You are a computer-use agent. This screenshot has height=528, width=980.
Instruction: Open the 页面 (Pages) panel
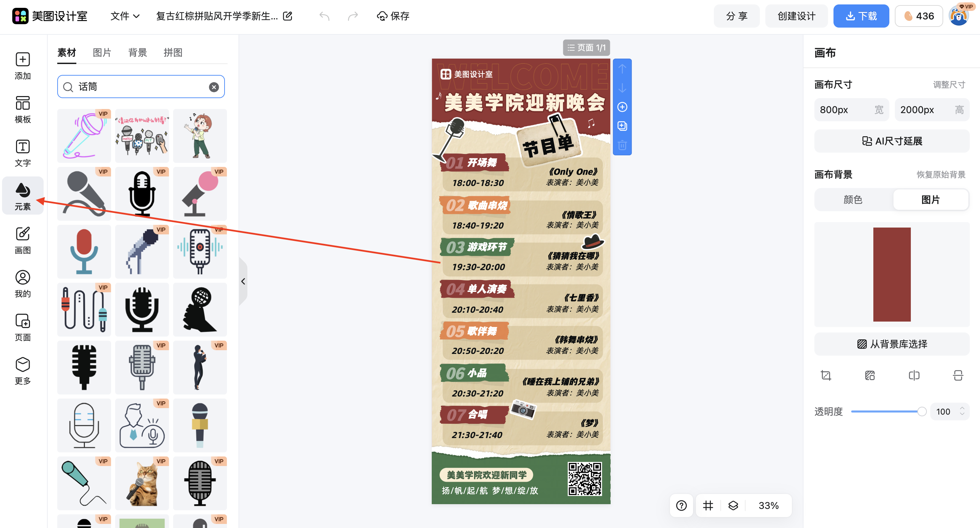22,327
